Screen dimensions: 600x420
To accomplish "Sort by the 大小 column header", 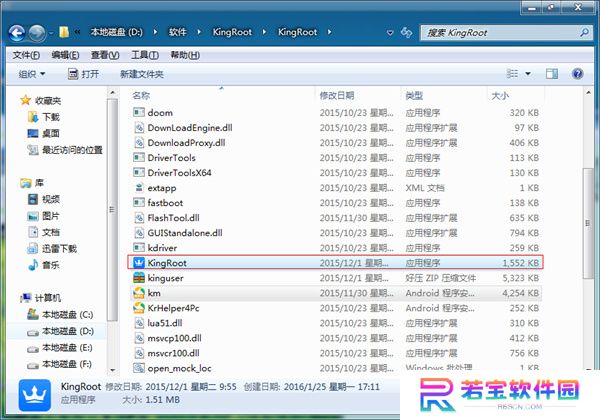I will (500, 95).
